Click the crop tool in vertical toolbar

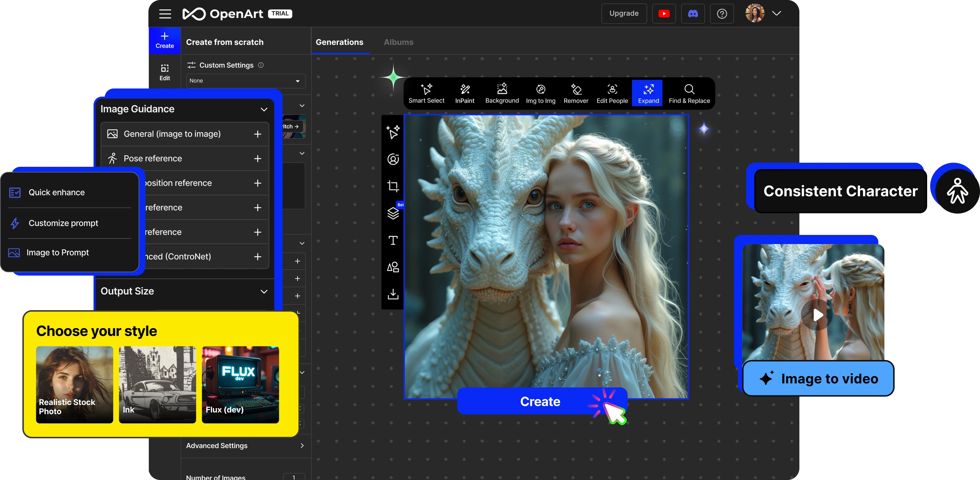tap(393, 186)
